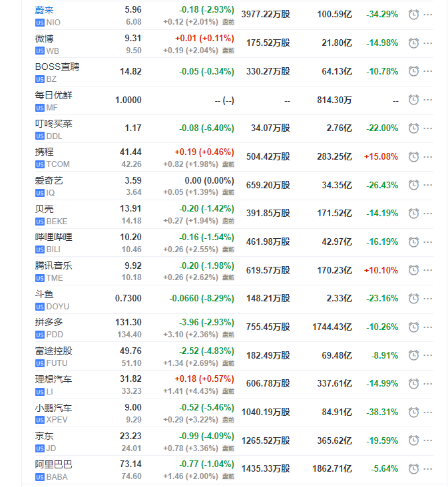Open the 拼多多 stock page
This screenshot has width=448, height=487.
pyautogui.click(x=49, y=323)
